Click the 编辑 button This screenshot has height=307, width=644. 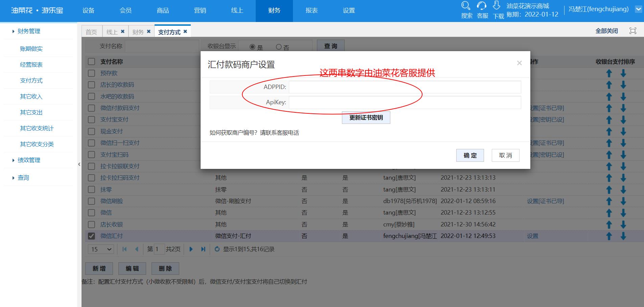pyautogui.click(x=132, y=268)
